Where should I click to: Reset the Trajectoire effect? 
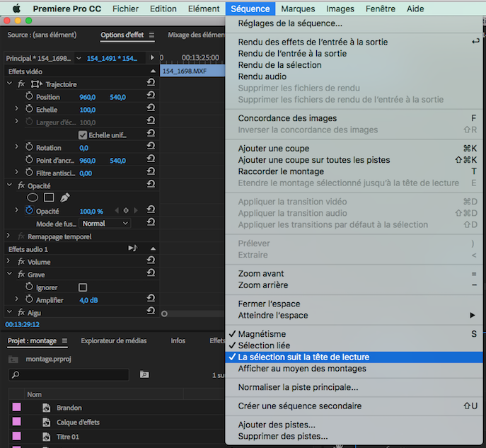click(151, 82)
